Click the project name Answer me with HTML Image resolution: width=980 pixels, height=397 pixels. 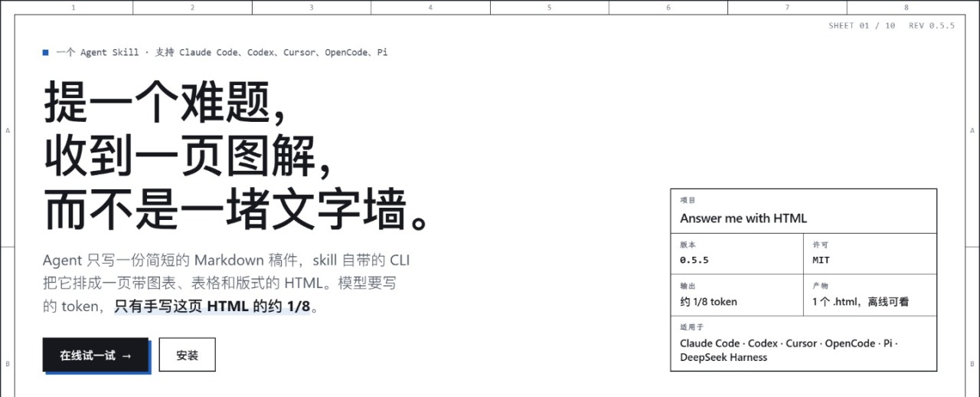point(743,218)
